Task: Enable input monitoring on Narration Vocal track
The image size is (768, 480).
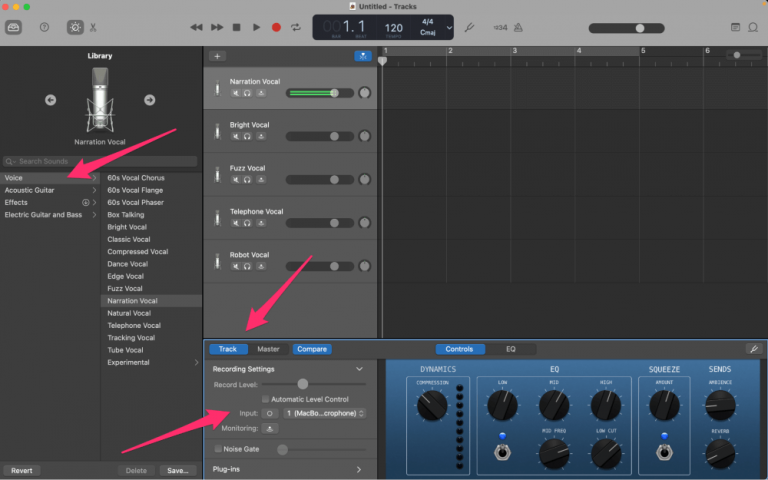Action: tap(261, 93)
